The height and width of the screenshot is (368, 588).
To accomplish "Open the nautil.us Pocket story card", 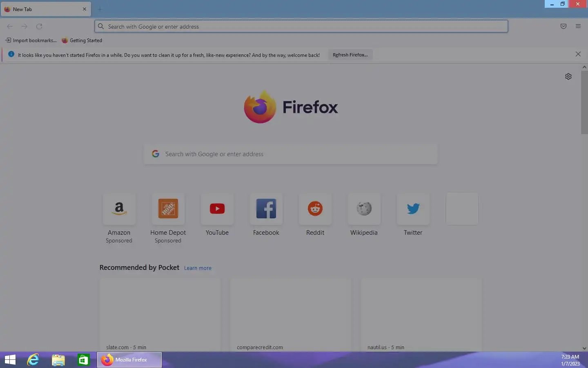I will tap(421, 315).
